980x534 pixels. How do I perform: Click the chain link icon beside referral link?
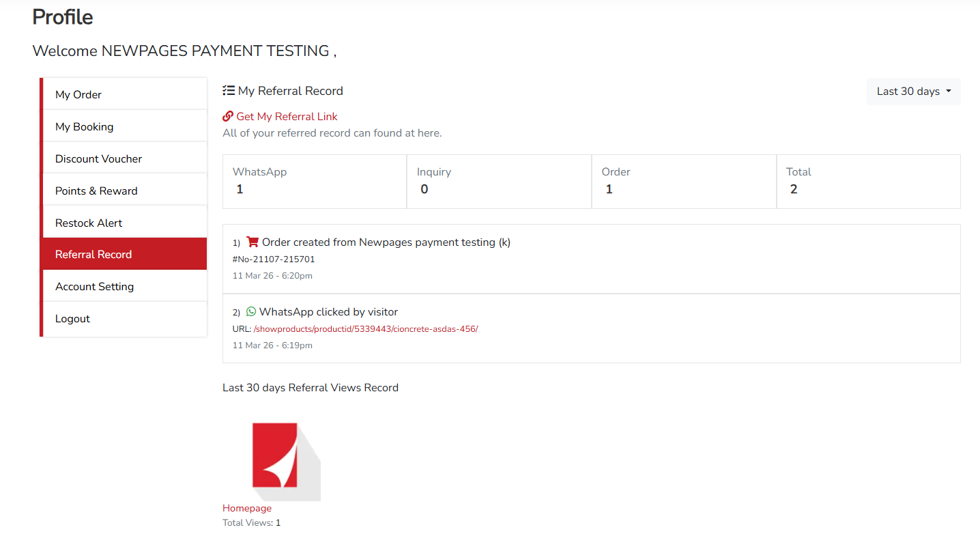228,117
